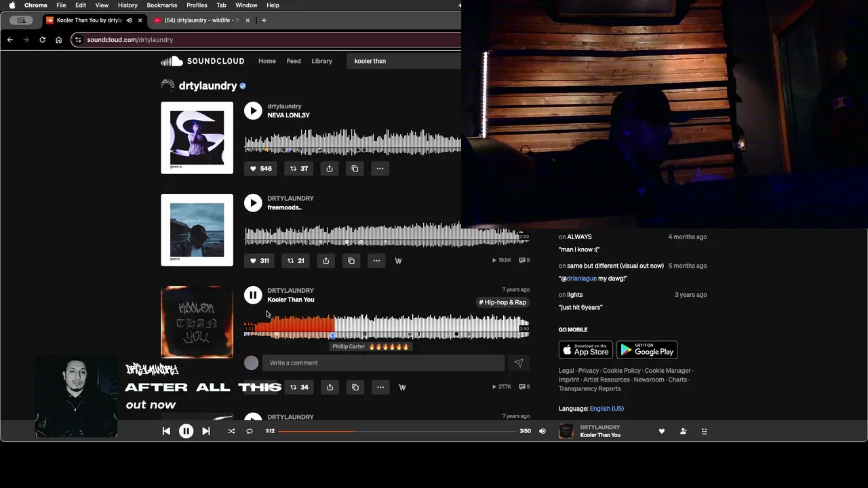Toggle repeat in the player bar
This screenshot has height=488, width=868.
pos(250,431)
